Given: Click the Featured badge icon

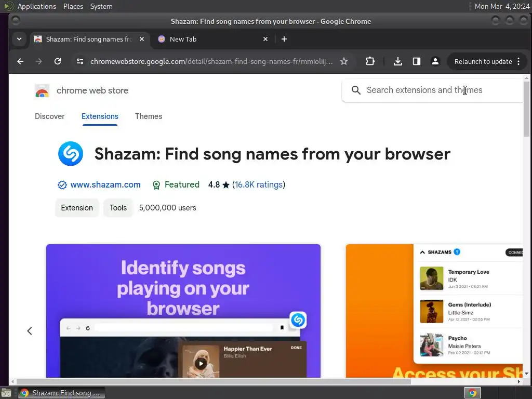Looking at the screenshot, I should (x=156, y=185).
